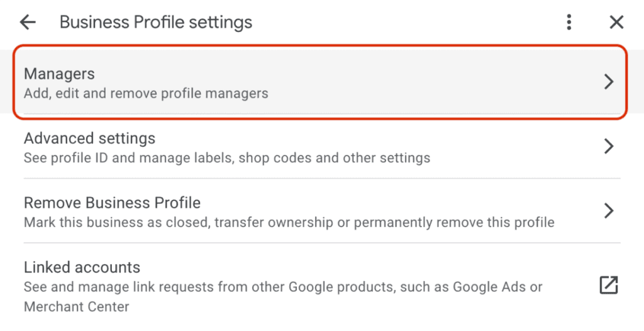Open the Linked accounts item
The width and height of the screenshot is (644, 331).
coord(82,267)
